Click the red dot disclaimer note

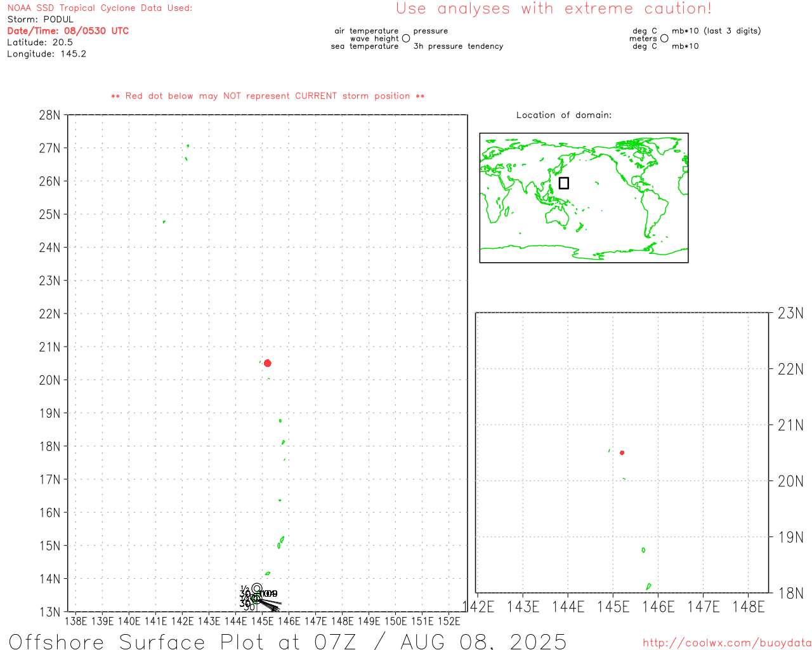pyautogui.click(x=268, y=96)
